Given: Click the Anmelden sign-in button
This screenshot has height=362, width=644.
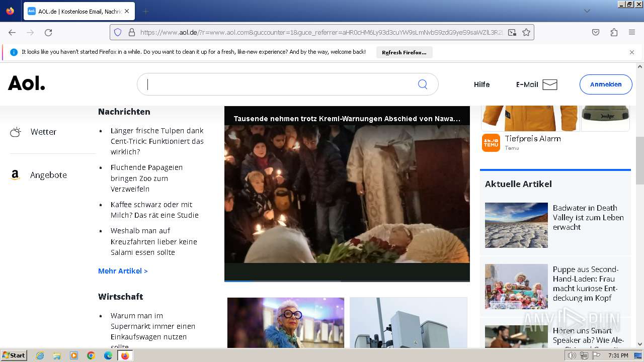Looking at the screenshot, I should tap(606, 84).
